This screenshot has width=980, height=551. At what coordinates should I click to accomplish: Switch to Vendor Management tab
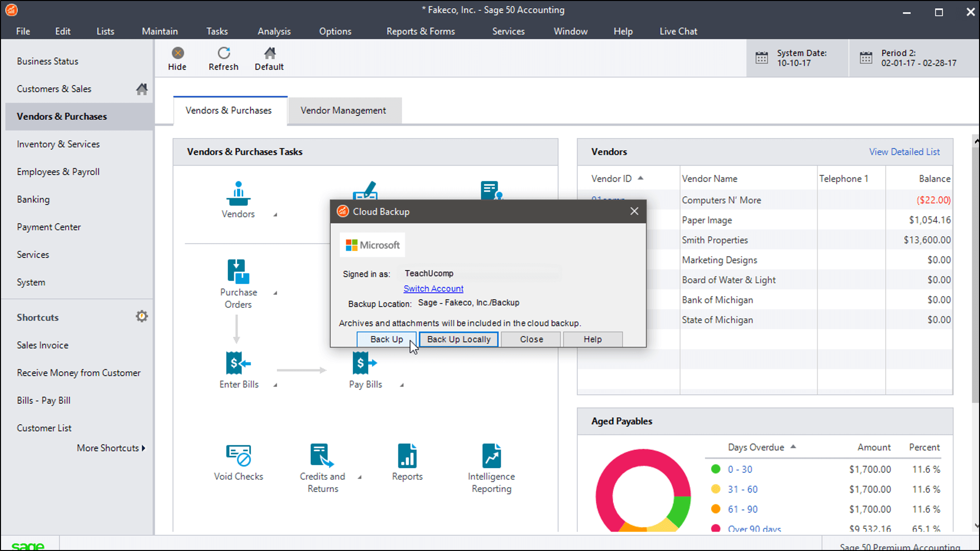click(x=344, y=110)
